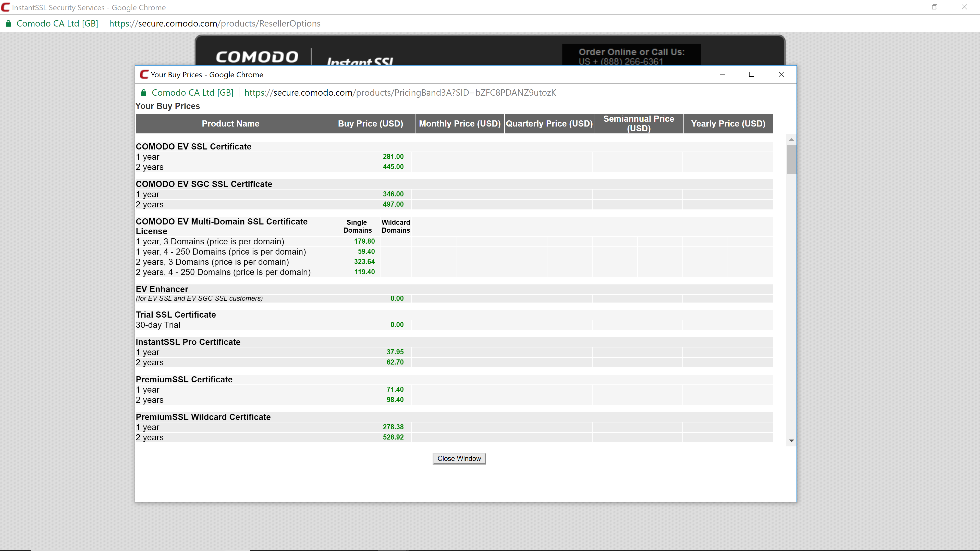Click the Close Window button
Viewport: 980px width, 551px height.
coord(459,459)
